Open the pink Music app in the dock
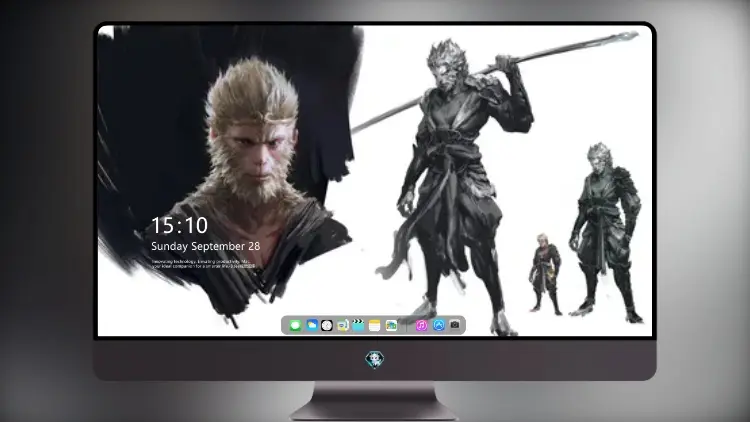The width and height of the screenshot is (750, 422). click(x=421, y=325)
